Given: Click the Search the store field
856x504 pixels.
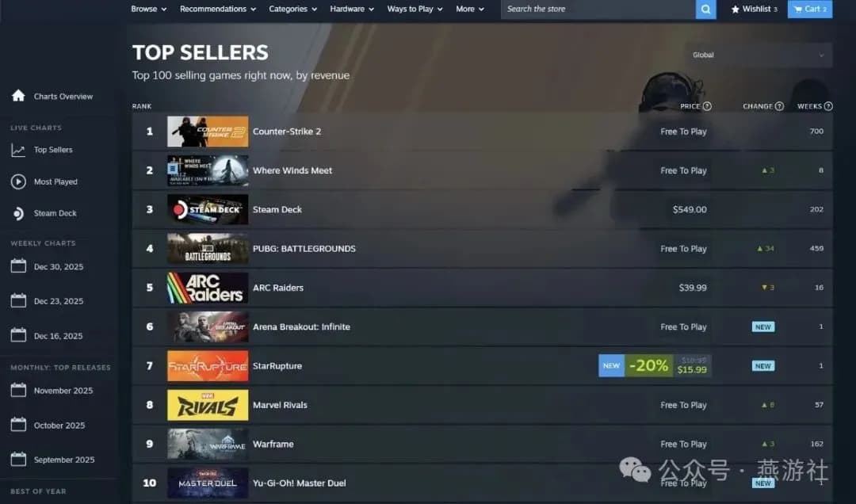Looking at the screenshot, I should pyautogui.click(x=598, y=9).
